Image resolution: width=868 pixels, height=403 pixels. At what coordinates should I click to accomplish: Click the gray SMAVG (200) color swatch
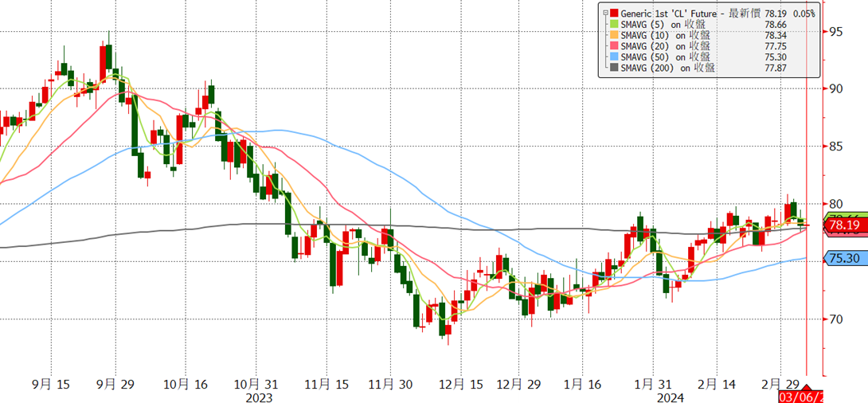615,68
